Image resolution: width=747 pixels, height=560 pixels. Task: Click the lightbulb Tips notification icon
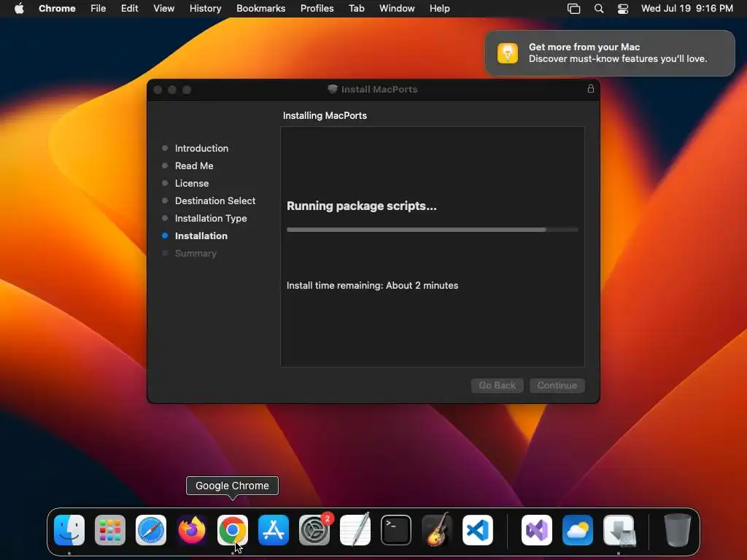click(508, 52)
